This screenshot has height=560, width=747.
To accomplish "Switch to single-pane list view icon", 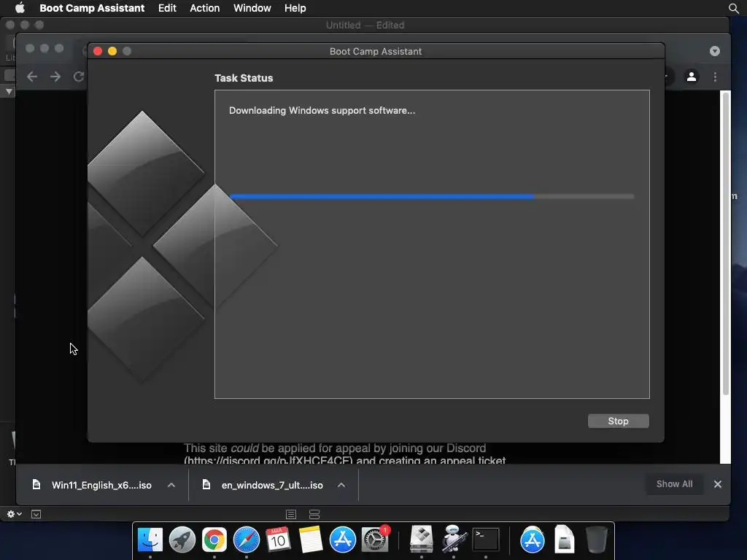I will [x=291, y=514].
